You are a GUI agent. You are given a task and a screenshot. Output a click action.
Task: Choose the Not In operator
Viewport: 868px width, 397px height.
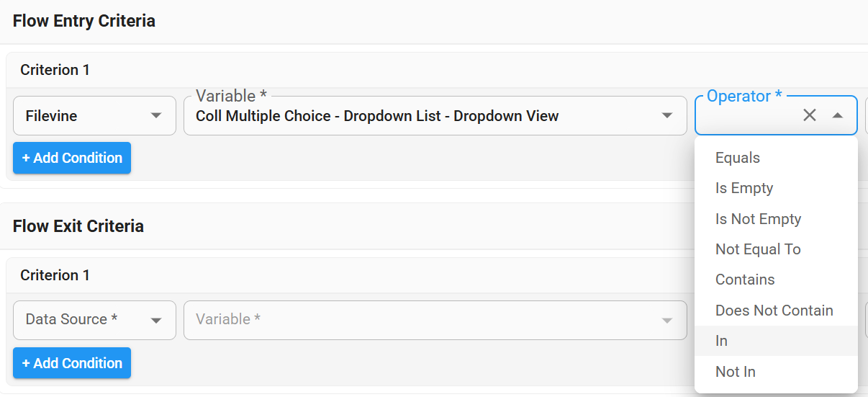[x=736, y=372]
